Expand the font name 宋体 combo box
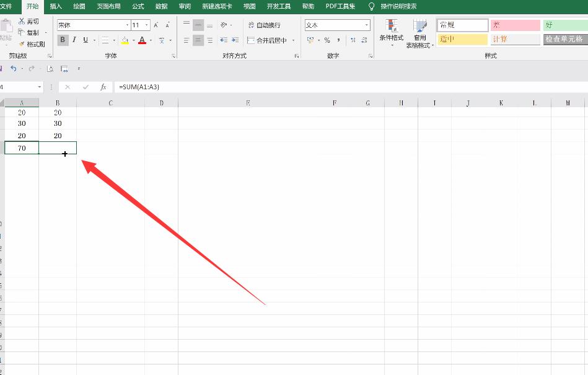Screen dimensions: 588x375 [x=128, y=25]
